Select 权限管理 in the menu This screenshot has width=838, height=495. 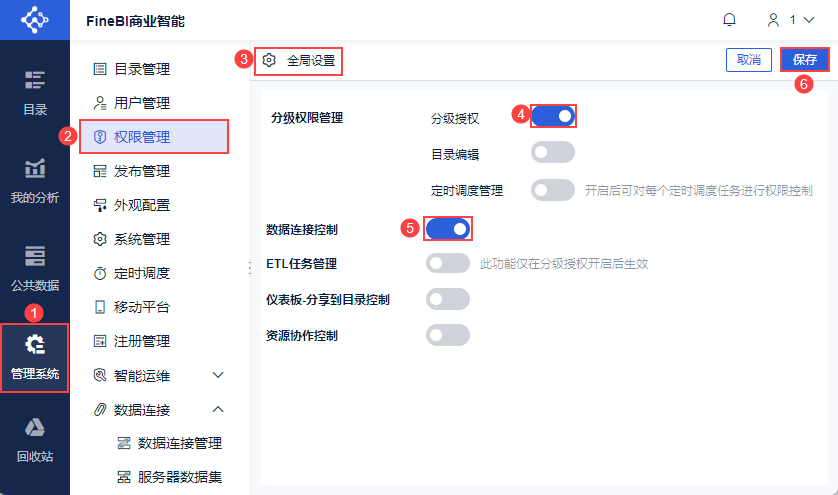153,137
